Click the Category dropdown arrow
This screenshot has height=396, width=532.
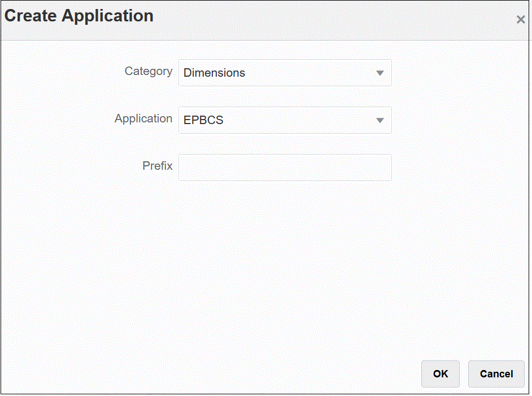380,73
